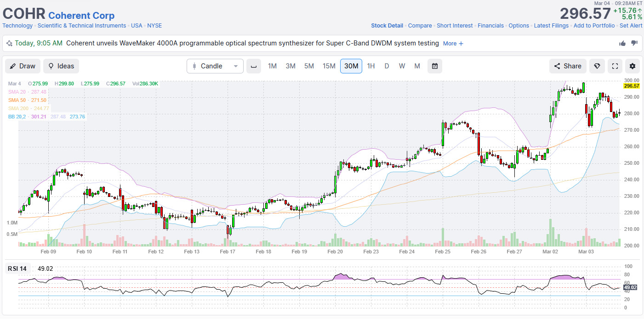The width and height of the screenshot is (644, 319).
Task: Enter fullscreen chart mode
Action: point(615,66)
